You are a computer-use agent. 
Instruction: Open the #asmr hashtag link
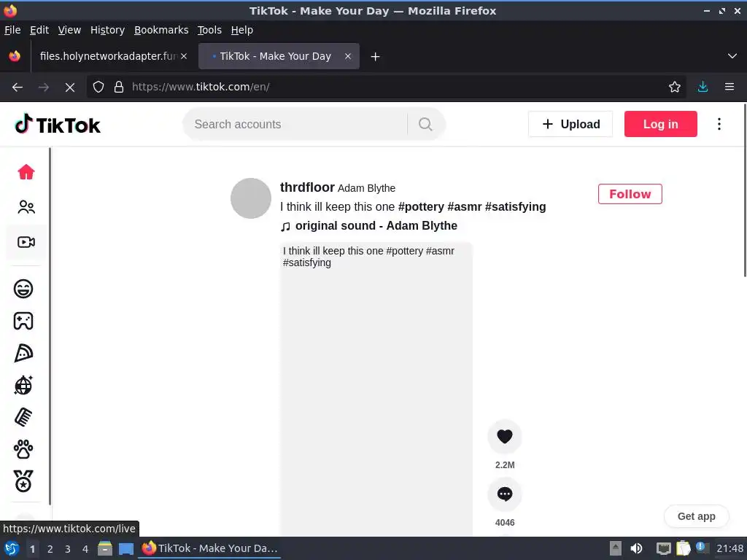coord(465,206)
